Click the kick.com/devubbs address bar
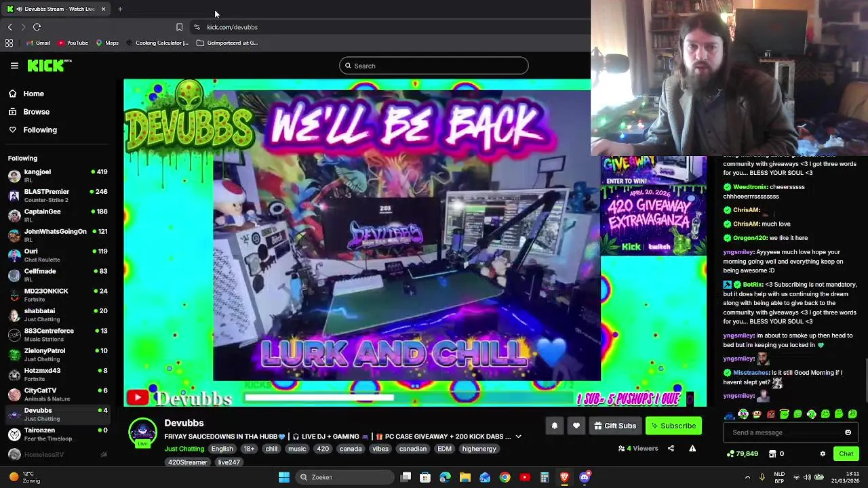This screenshot has width=868, height=488. (232, 27)
